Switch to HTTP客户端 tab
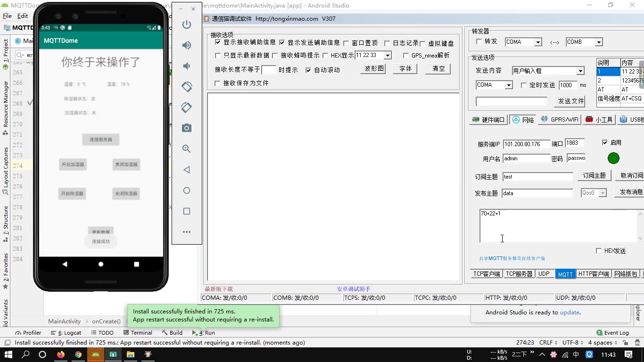This screenshot has width=644, height=362. [x=594, y=274]
